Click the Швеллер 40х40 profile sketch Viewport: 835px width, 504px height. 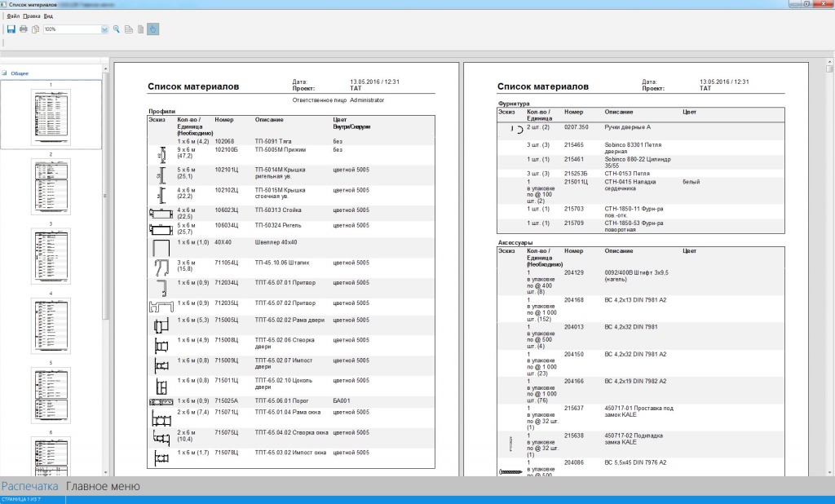[161, 248]
